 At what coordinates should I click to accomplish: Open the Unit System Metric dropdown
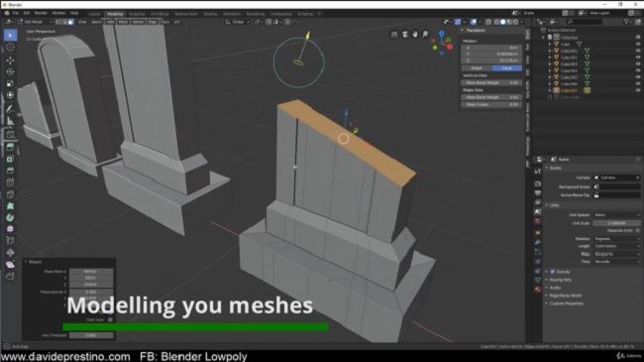point(616,215)
